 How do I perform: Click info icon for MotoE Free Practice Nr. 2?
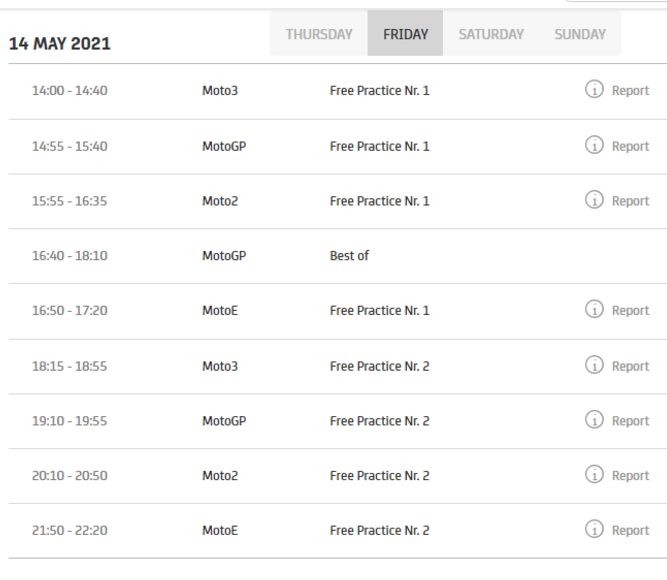pos(594,530)
